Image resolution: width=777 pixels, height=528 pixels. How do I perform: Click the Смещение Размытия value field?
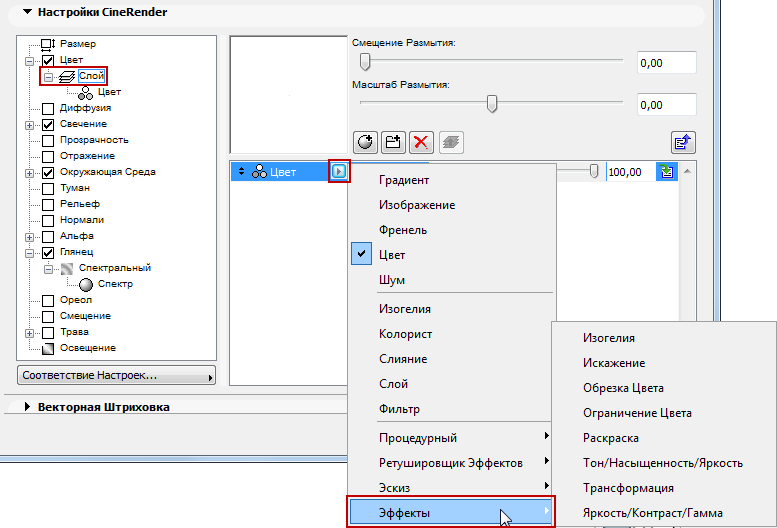click(x=666, y=63)
